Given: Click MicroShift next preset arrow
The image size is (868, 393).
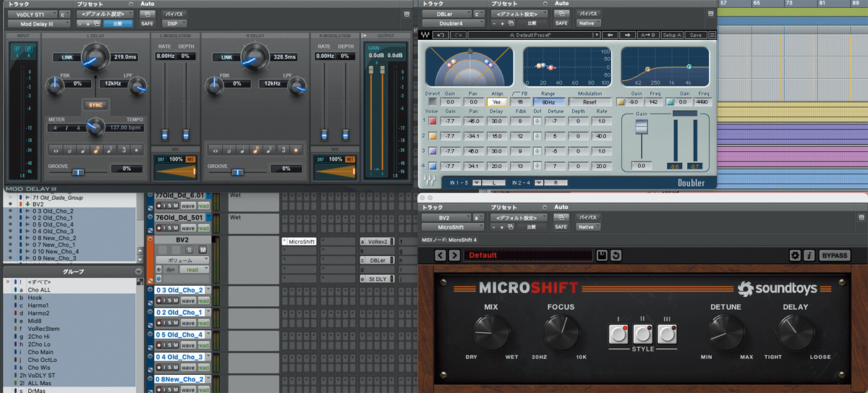Looking at the screenshot, I should 454,255.
